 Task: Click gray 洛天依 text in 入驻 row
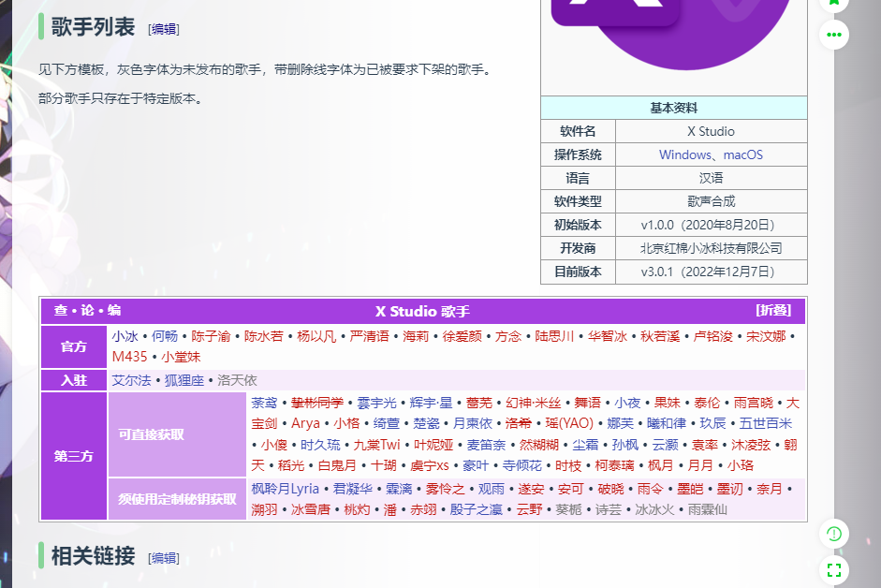[237, 380]
